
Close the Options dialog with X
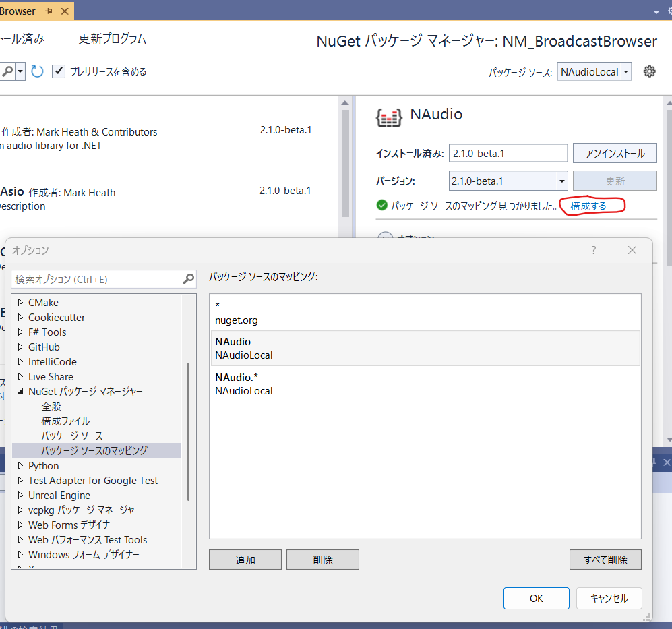point(632,250)
